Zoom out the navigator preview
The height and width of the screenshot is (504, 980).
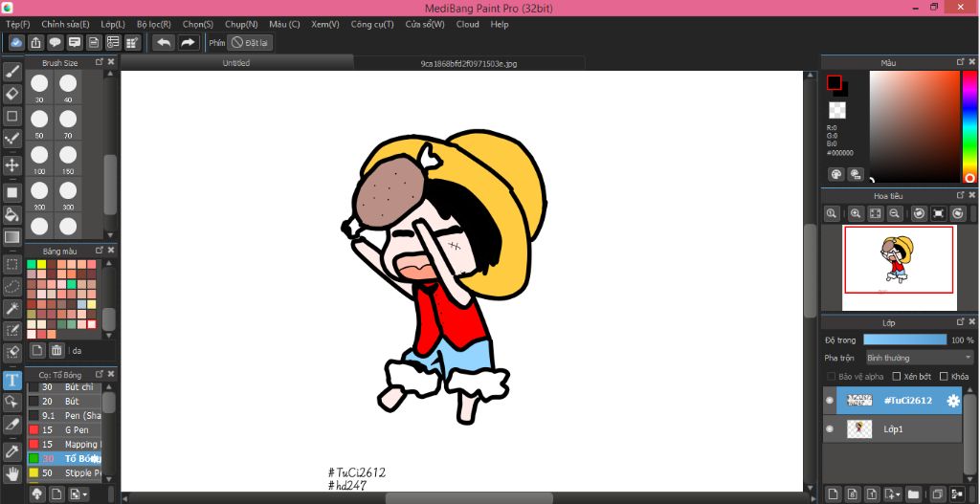pyautogui.click(x=895, y=213)
